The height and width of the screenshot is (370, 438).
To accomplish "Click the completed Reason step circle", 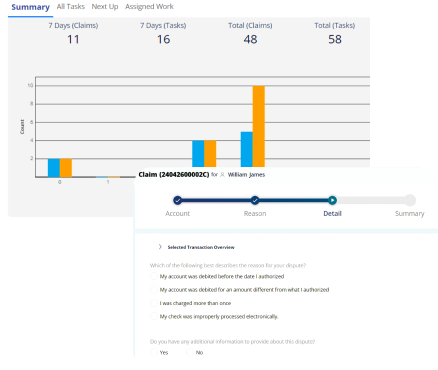I will (x=255, y=200).
